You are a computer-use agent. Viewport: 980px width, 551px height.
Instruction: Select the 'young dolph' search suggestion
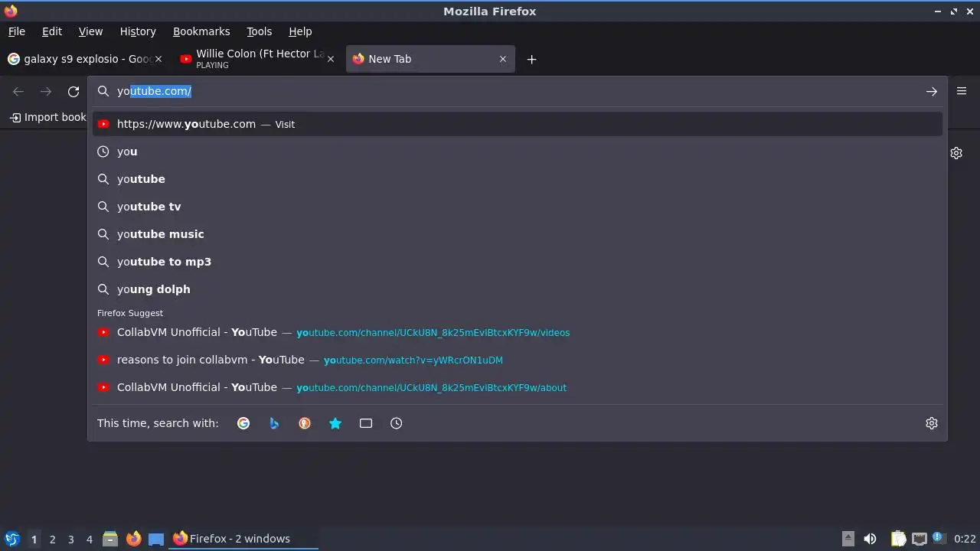[x=517, y=289]
